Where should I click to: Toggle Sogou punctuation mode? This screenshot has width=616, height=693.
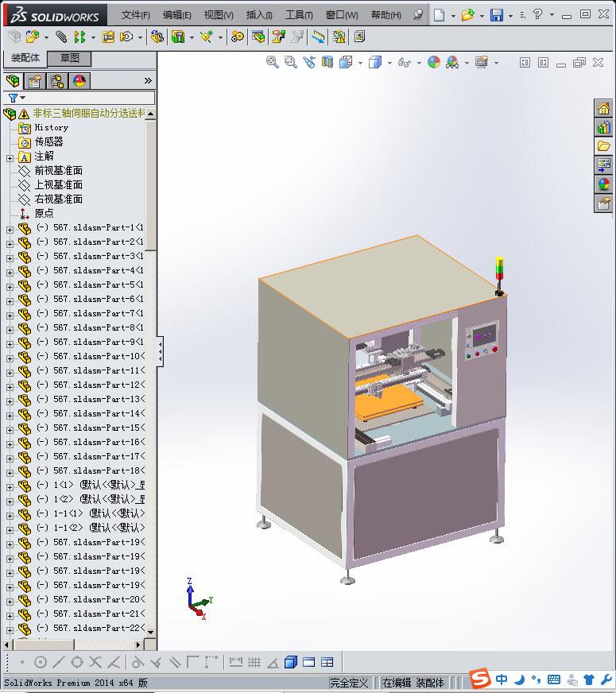[536, 679]
